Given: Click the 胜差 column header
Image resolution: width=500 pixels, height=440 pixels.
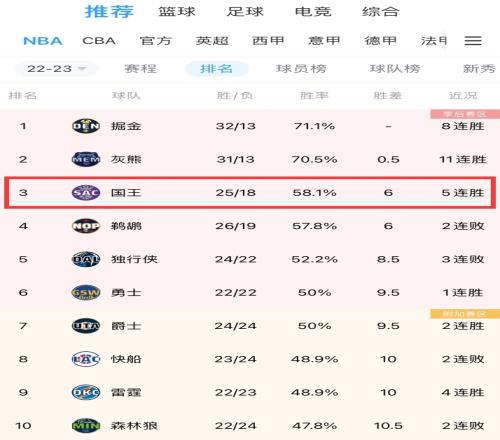Looking at the screenshot, I should (388, 96).
